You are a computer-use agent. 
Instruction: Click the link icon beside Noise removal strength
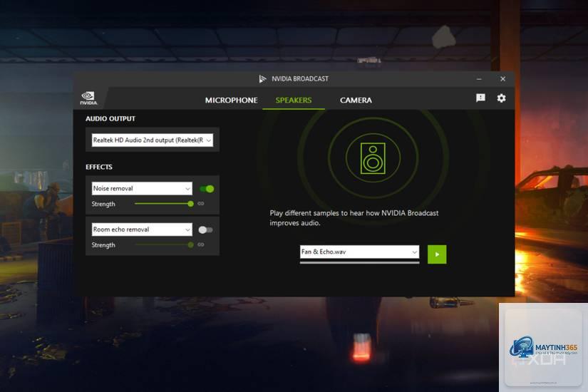pyautogui.click(x=201, y=204)
